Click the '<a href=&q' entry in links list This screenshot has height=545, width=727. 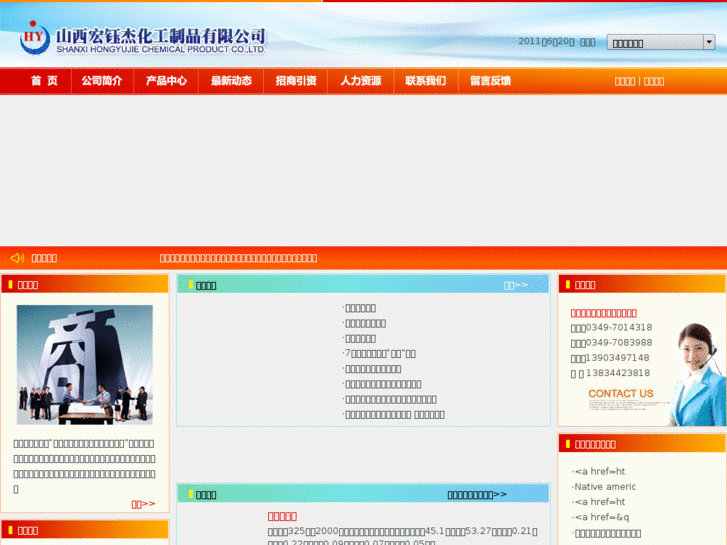[x=601, y=517]
